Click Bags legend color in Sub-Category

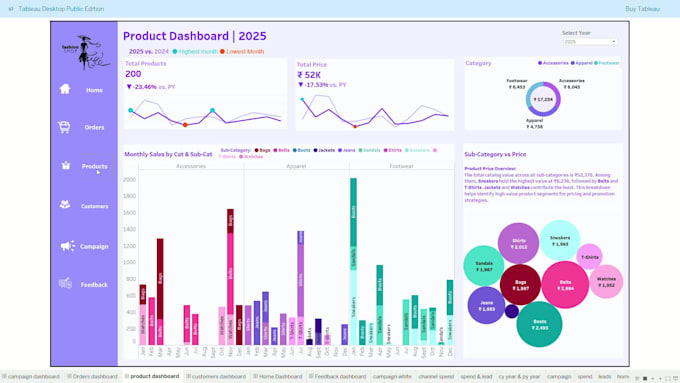pos(256,150)
